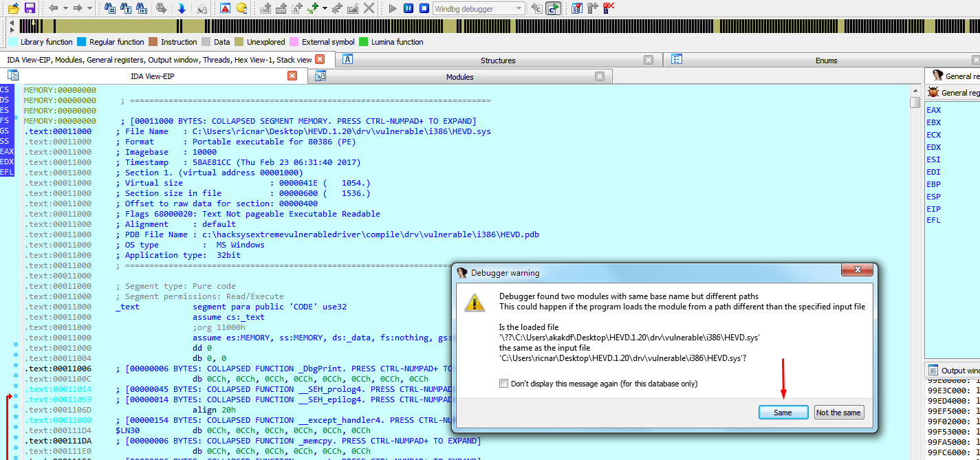
Task: Choose Not the same in dialog
Action: click(838, 413)
